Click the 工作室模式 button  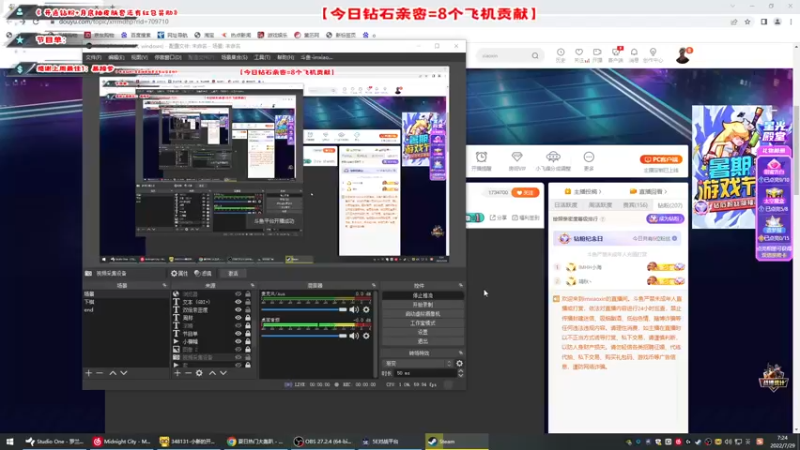(422, 323)
